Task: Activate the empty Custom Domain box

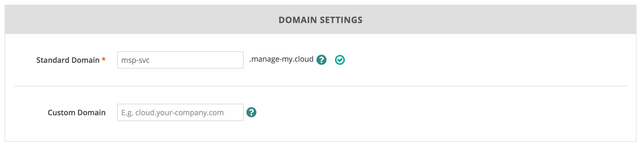Action: coord(180,112)
